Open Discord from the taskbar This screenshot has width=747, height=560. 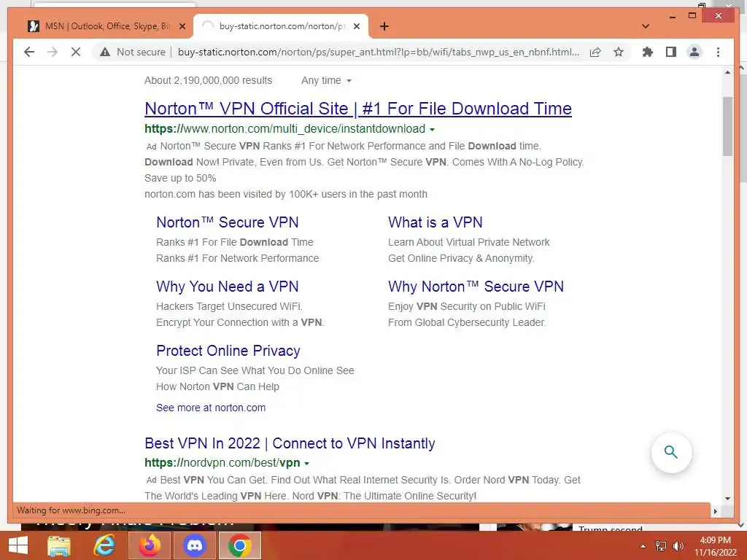pyautogui.click(x=194, y=545)
